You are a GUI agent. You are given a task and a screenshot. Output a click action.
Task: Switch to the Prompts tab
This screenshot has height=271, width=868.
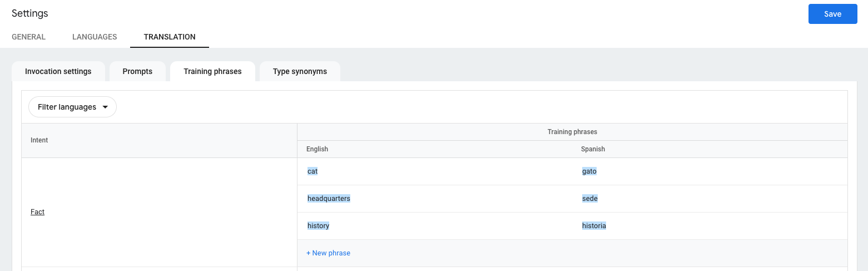tap(137, 71)
